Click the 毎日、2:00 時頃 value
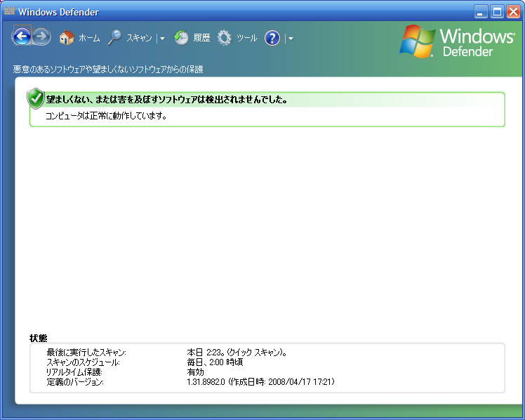525x420 pixels. [215, 362]
